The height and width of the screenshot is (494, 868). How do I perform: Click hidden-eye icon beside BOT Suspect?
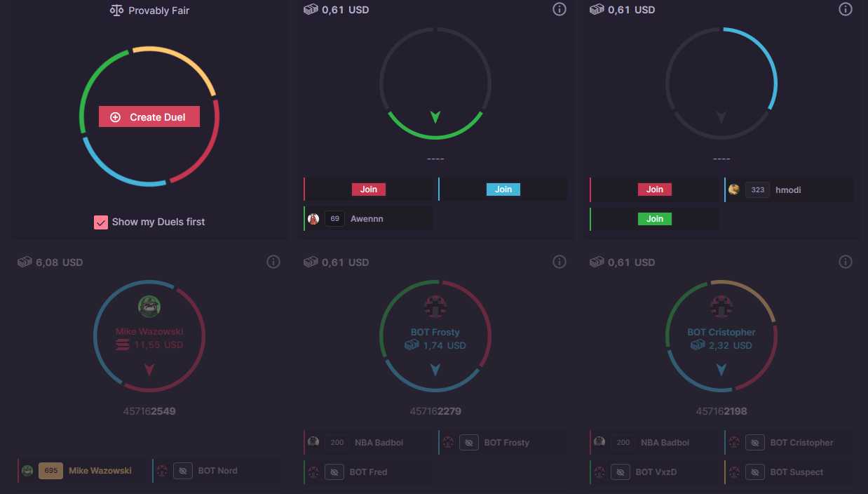coord(754,472)
